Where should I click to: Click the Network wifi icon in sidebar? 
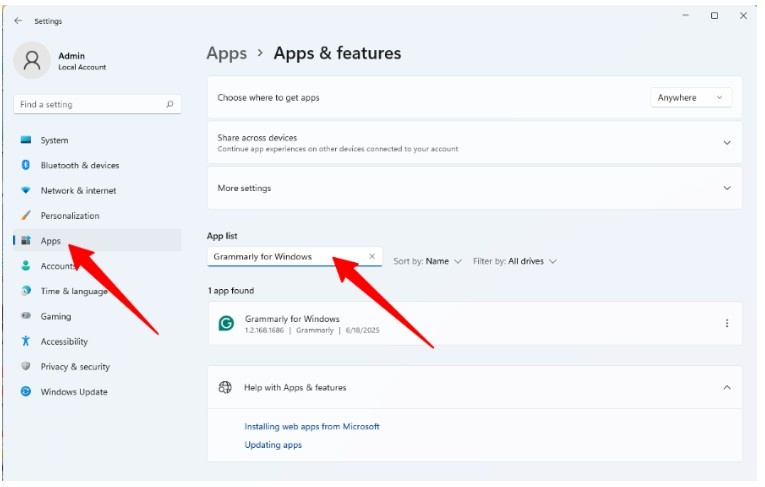pos(26,190)
